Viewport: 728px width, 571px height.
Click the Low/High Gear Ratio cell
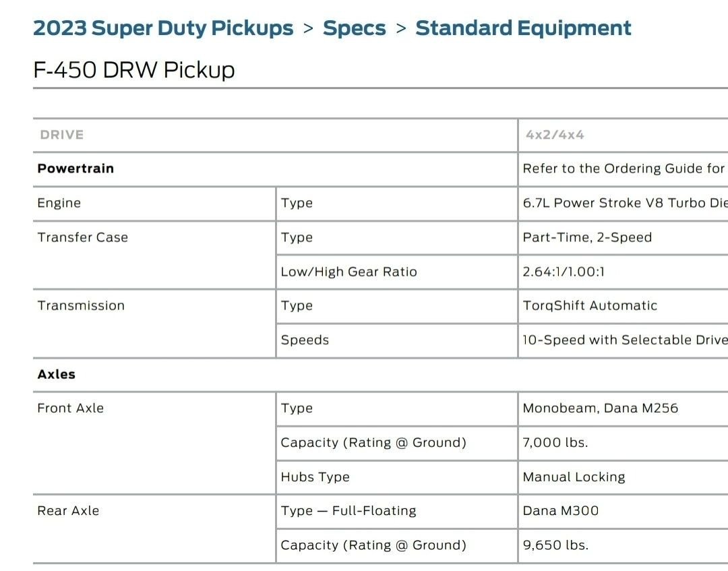348,272
